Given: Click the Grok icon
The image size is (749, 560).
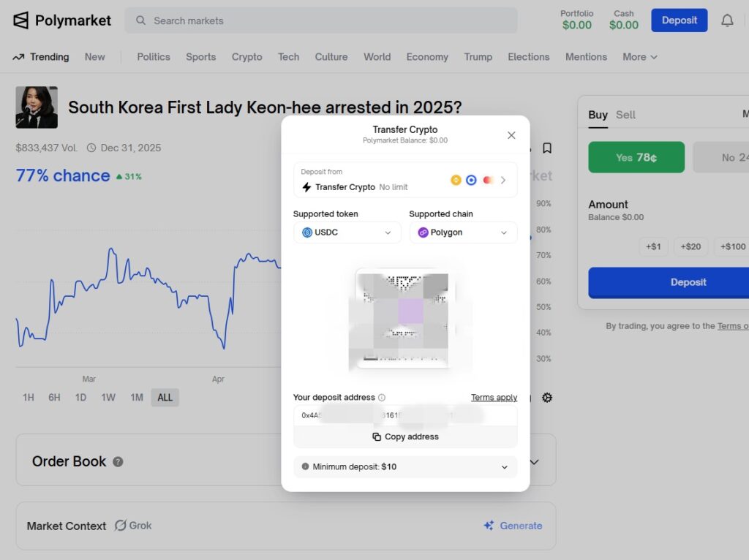Looking at the screenshot, I should pos(121,525).
